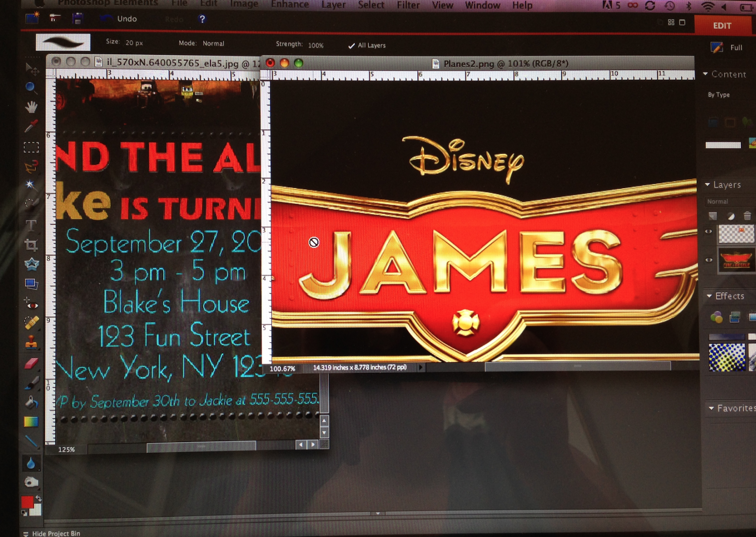The image size is (756, 537).
Task: Select the Eyedropper tool
Action: [31, 126]
